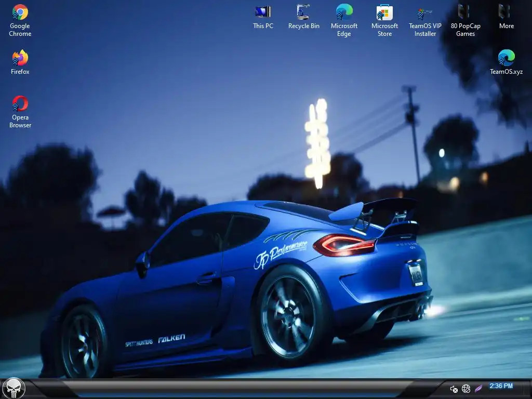
Task: Click the muted speaker tray icon
Action: pyautogui.click(x=454, y=389)
